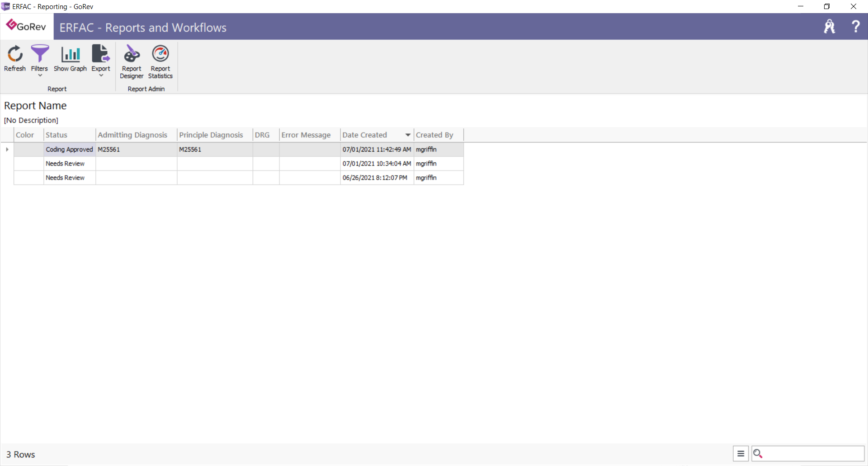The width and height of the screenshot is (868, 466).
Task: Expand the Filters dropdown chevron
Action: coord(40,76)
